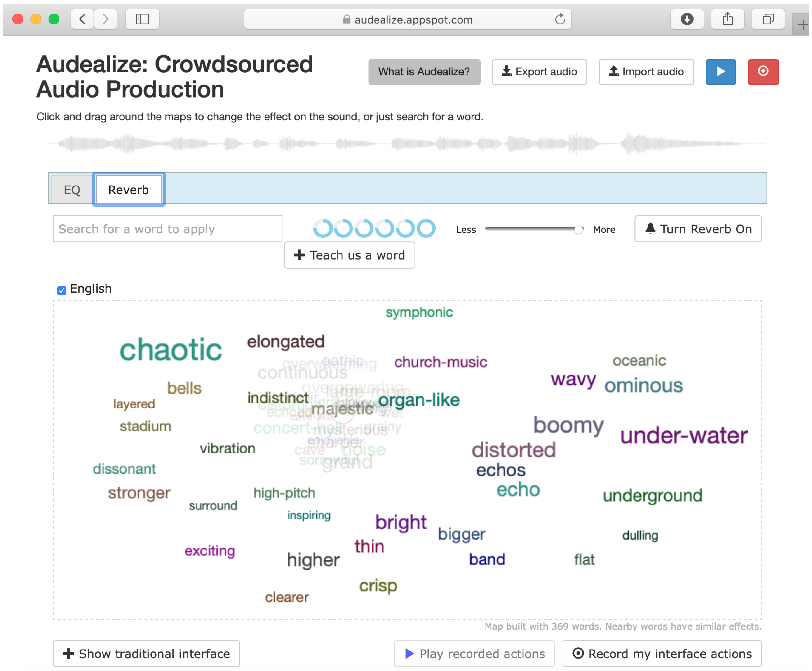Select the word "chaotic" on the map

click(x=171, y=350)
